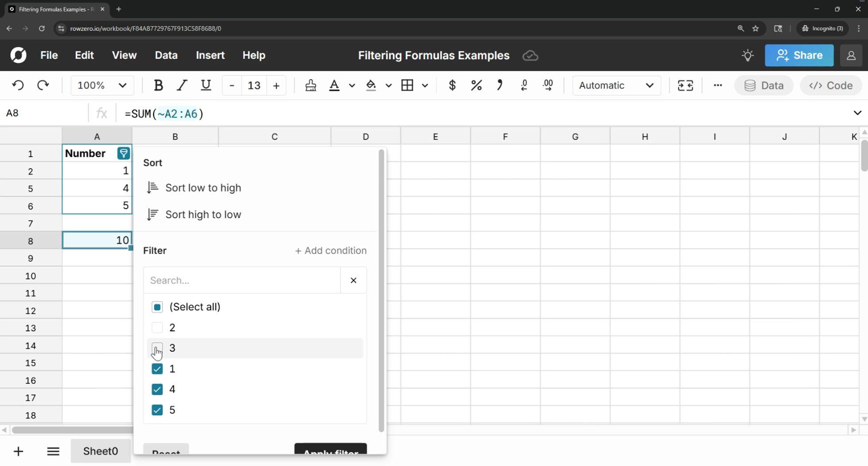Image resolution: width=868 pixels, height=466 pixels.
Task: Apply currency dollar format
Action: 452,85
